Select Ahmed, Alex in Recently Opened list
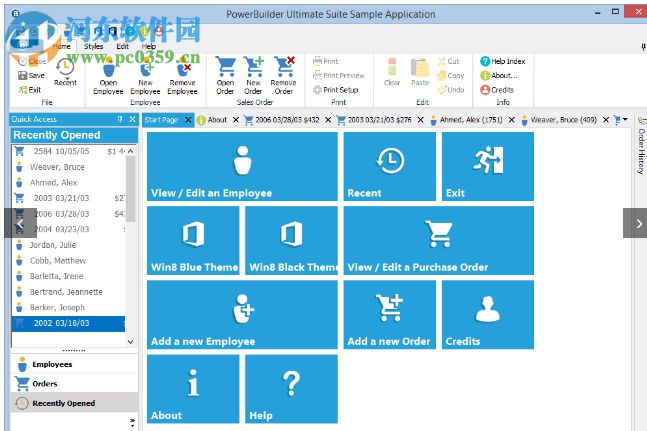 tap(68, 183)
